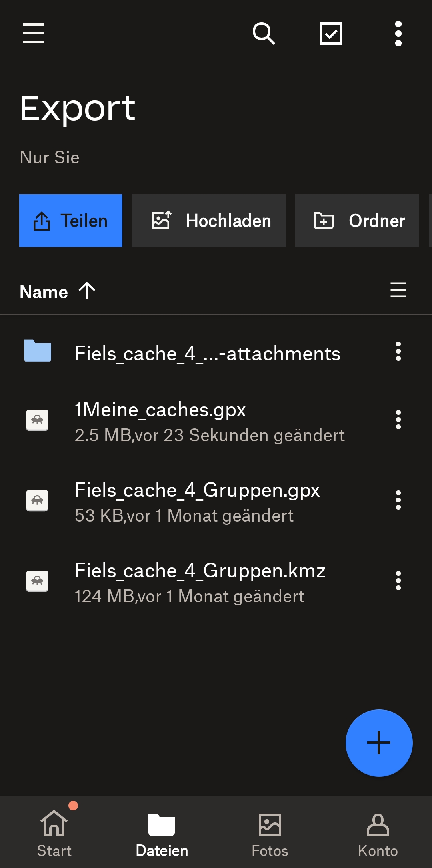This screenshot has height=868, width=432.
Task: Open the top-right overflow menu
Action: click(398, 33)
